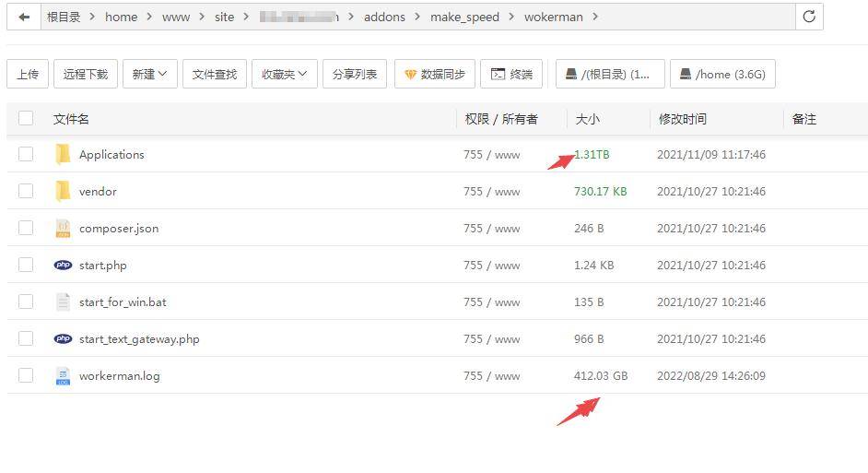
Task: Click the chevron after www breadcrumb
Action: coord(202,18)
